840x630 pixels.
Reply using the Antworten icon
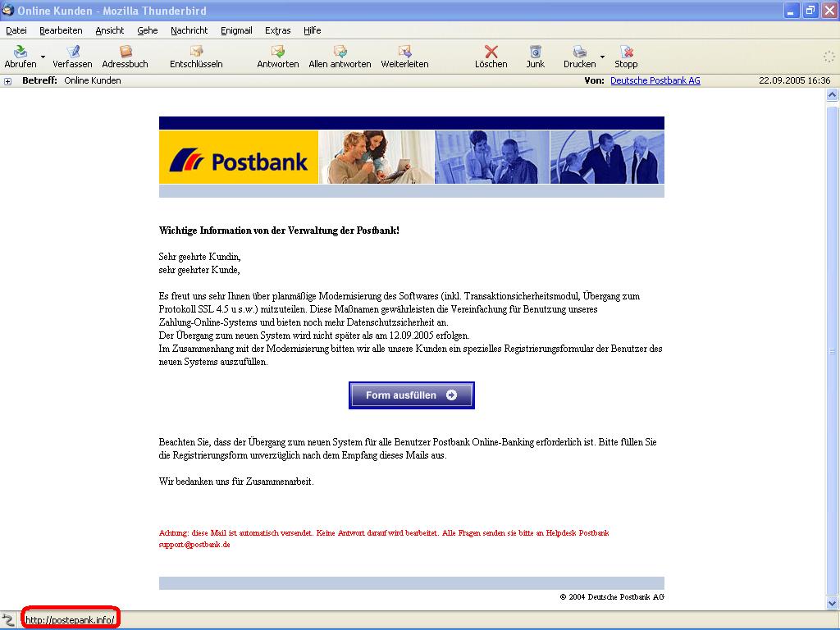click(277, 52)
